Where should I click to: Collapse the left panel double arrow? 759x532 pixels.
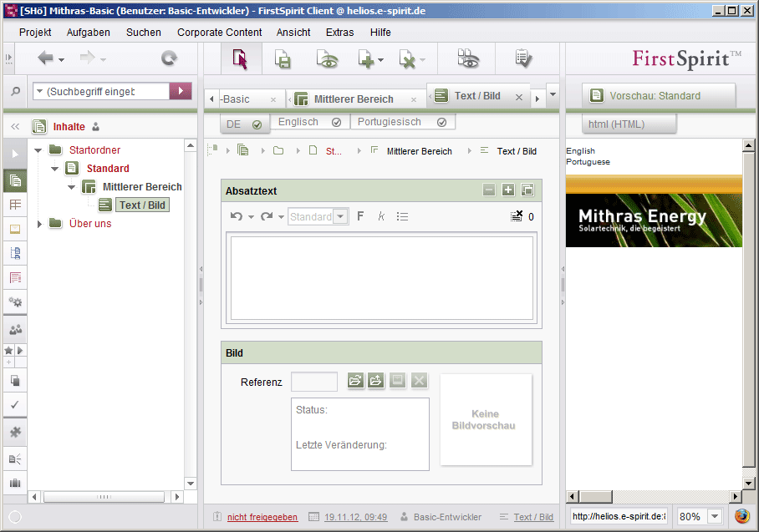pyautogui.click(x=15, y=127)
